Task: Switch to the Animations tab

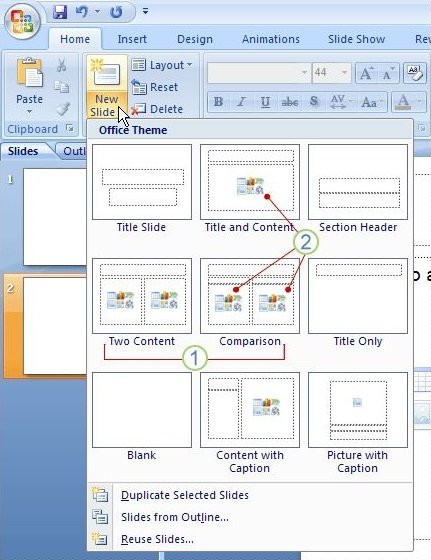Action: click(271, 39)
